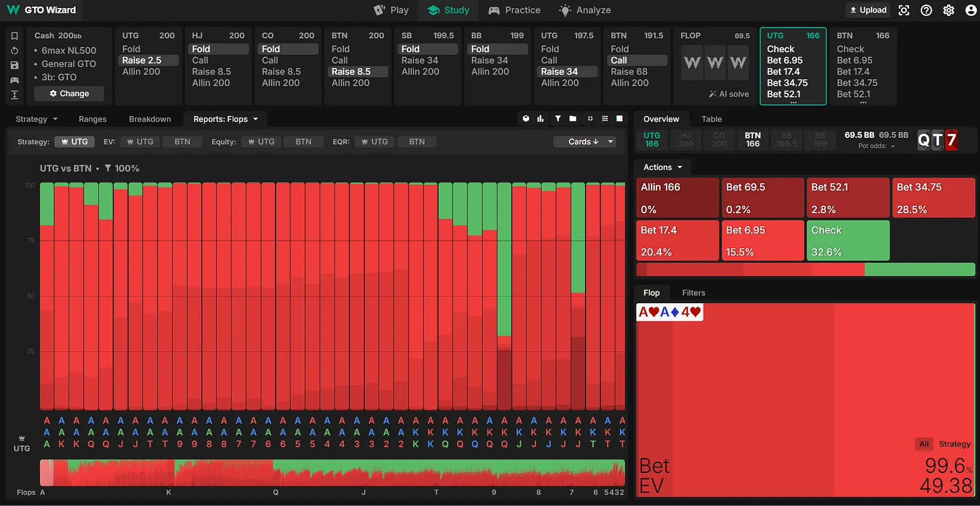Click the Change settings button
The width and height of the screenshot is (980, 506).
pyautogui.click(x=69, y=94)
